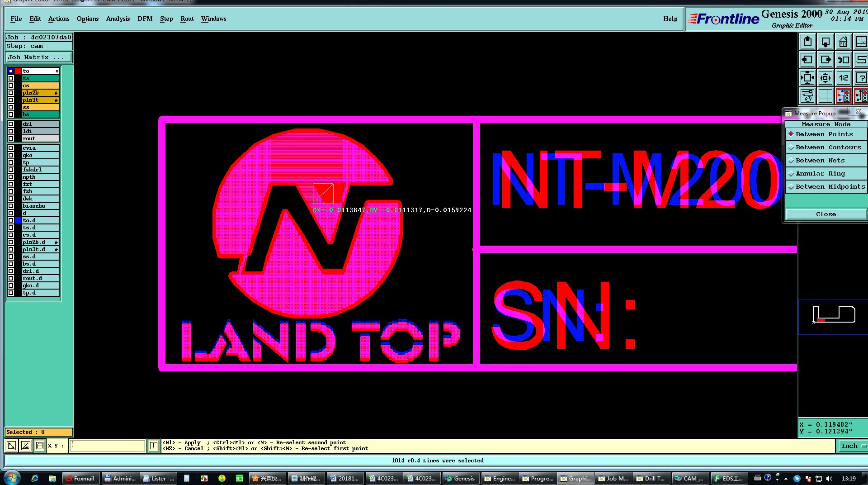The width and height of the screenshot is (868, 485).
Task: Click the red color swatch of layer to
Action: pos(18,71)
